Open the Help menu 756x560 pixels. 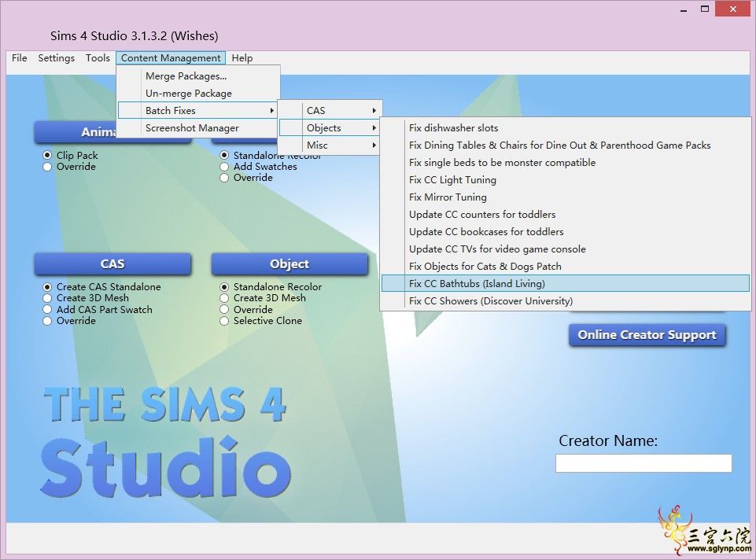point(242,58)
